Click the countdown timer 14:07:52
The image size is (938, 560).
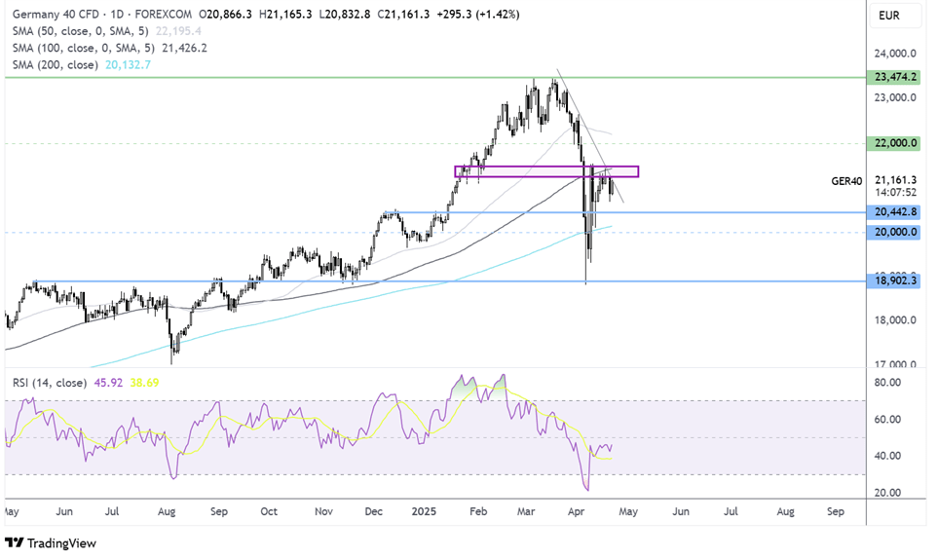point(895,193)
